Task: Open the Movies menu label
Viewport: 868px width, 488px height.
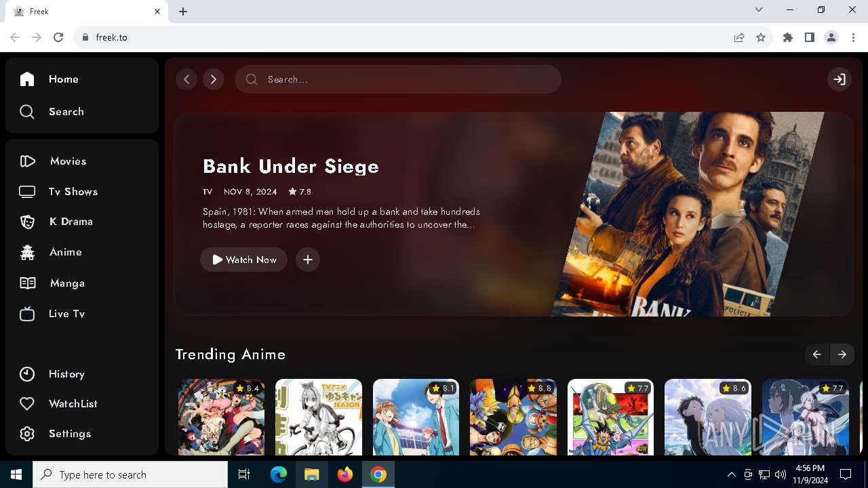Action: point(68,161)
